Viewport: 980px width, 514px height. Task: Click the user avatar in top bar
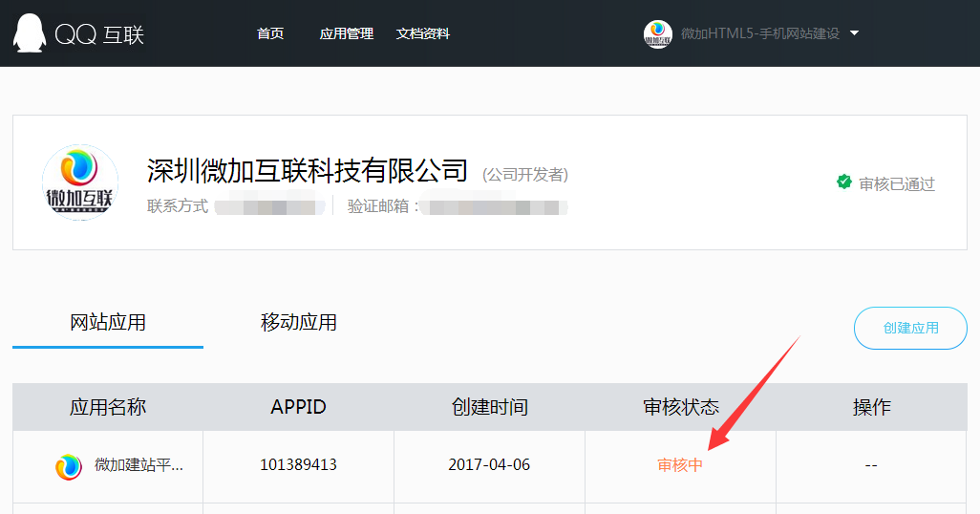[x=657, y=33]
